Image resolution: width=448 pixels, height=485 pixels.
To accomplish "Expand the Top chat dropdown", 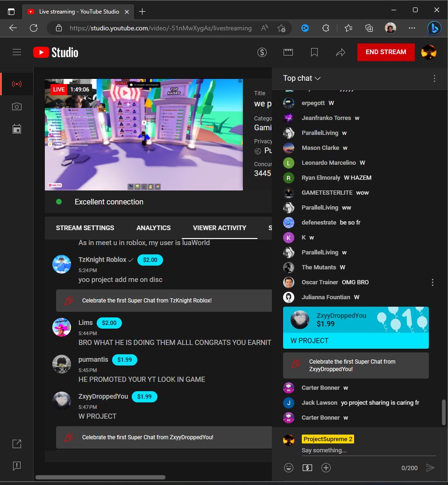I will click(x=302, y=78).
